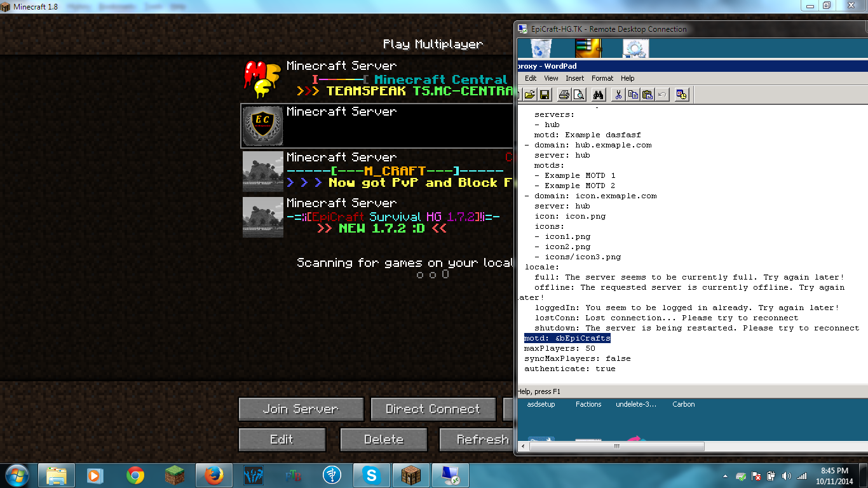Click the volume speaker tray icon

point(786,476)
